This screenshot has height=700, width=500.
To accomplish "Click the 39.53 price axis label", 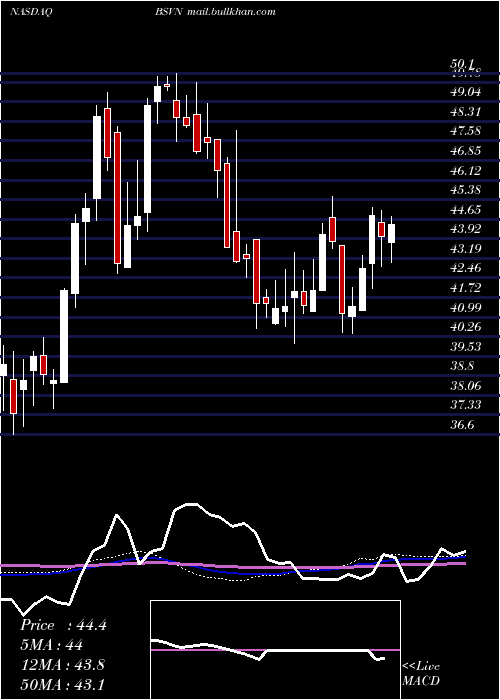I will [x=466, y=346].
